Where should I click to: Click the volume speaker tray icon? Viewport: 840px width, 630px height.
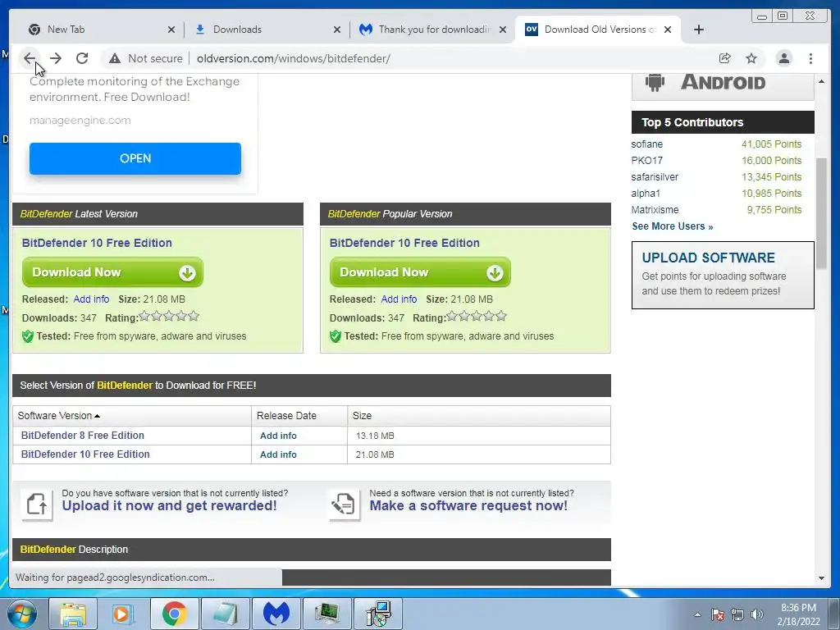(x=757, y=614)
